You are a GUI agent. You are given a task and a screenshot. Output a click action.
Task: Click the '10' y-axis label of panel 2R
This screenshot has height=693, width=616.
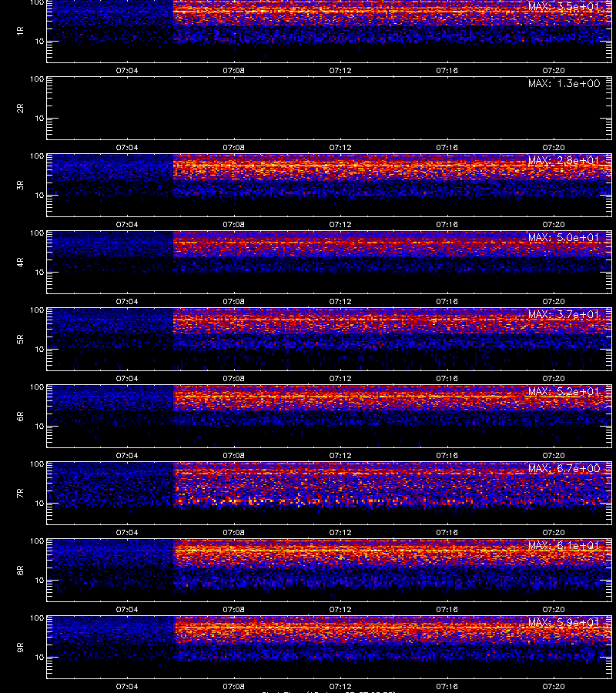tap(39, 118)
